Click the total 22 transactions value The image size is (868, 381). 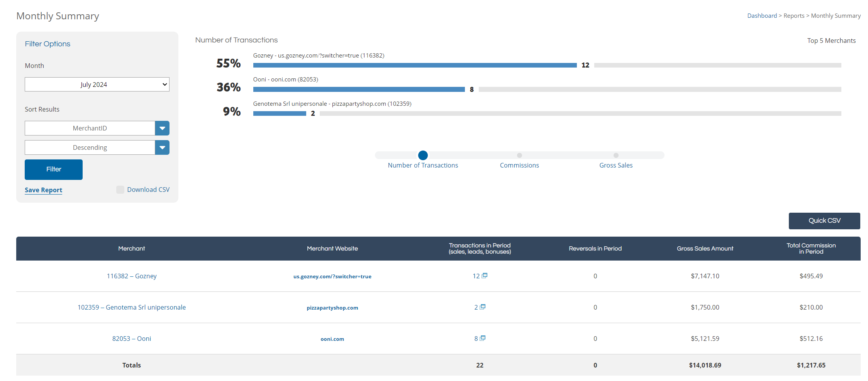coord(480,365)
